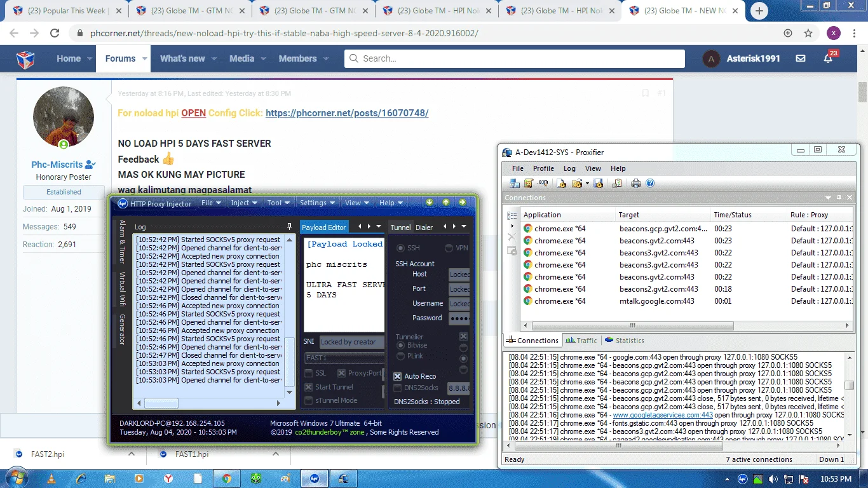Click save profile icon in Proxifier toolbar
This screenshot has height=488, width=868.
[x=599, y=183]
